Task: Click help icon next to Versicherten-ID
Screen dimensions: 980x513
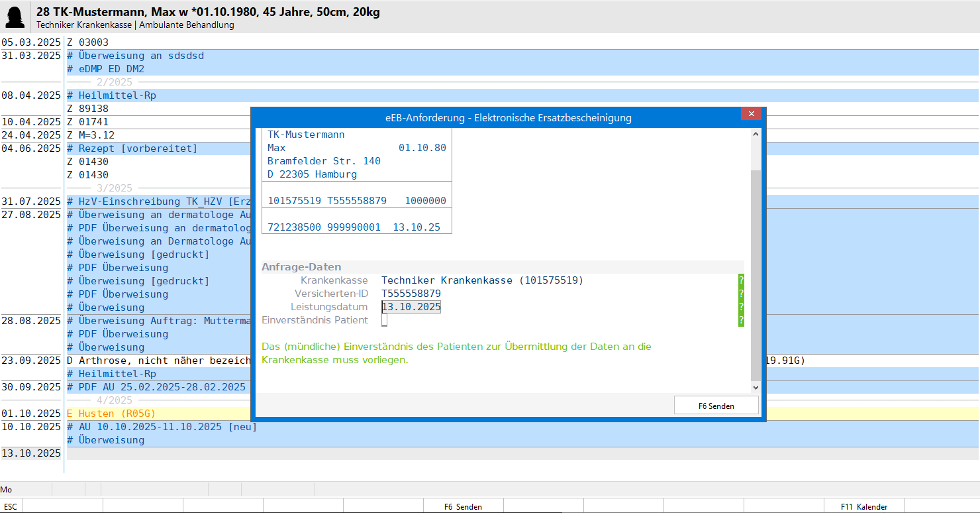Action: point(741,294)
